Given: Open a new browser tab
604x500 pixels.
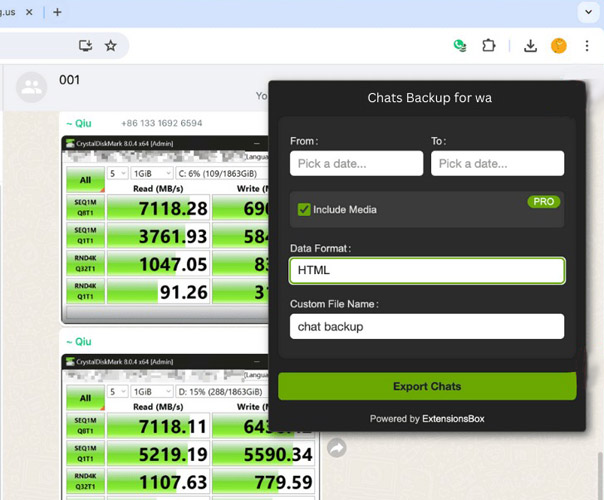Looking at the screenshot, I should pos(57,12).
